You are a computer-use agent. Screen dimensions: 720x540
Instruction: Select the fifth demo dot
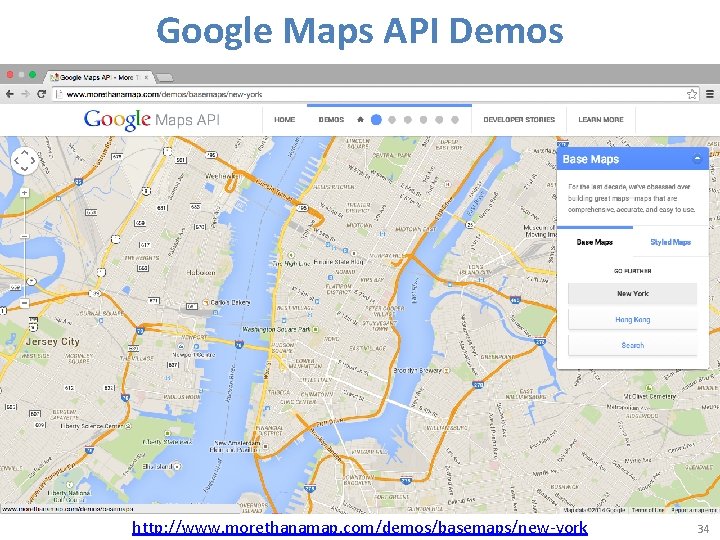point(439,120)
